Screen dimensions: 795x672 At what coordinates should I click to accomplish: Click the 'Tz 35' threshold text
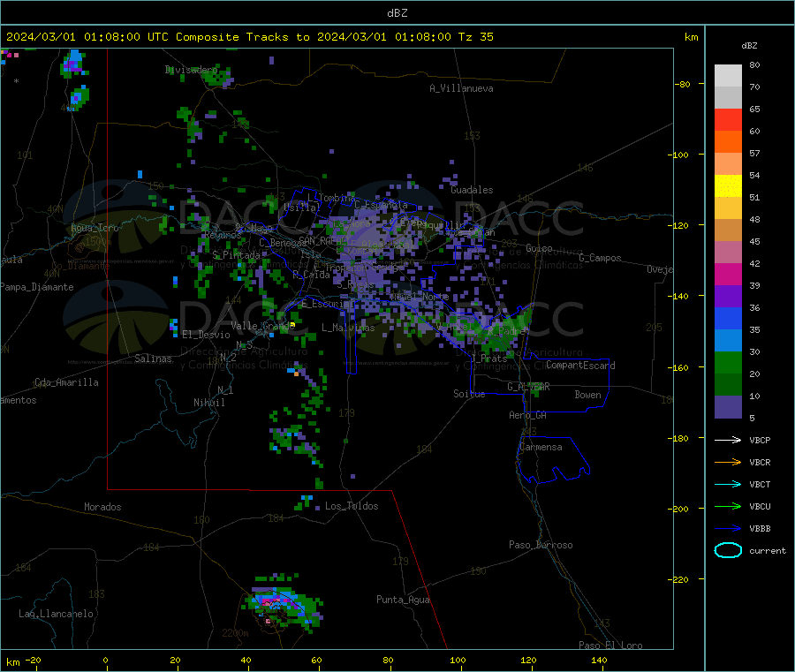[x=475, y=37]
